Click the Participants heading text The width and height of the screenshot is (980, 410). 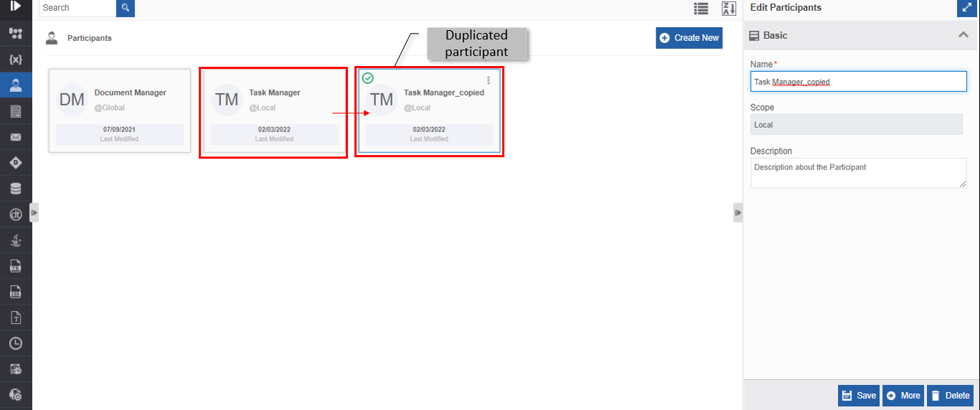tap(90, 38)
